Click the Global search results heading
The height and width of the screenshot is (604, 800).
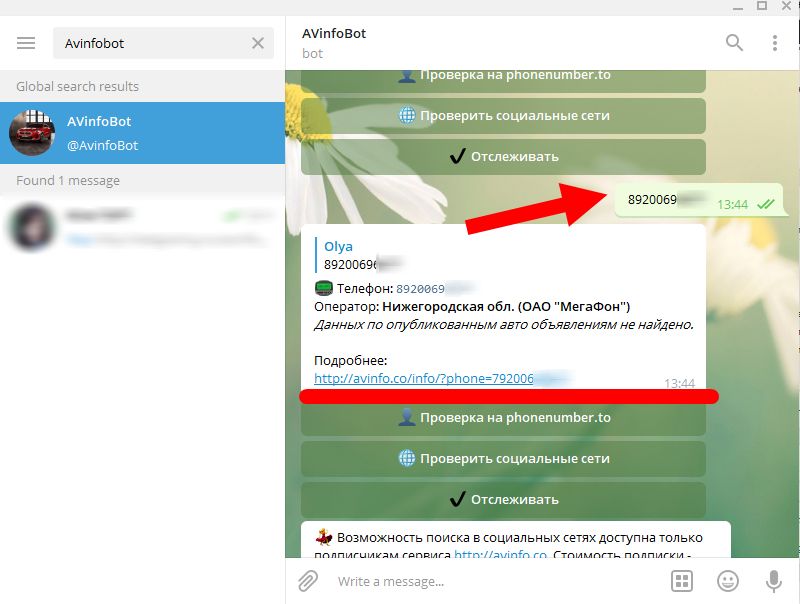(x=78, y=86)
